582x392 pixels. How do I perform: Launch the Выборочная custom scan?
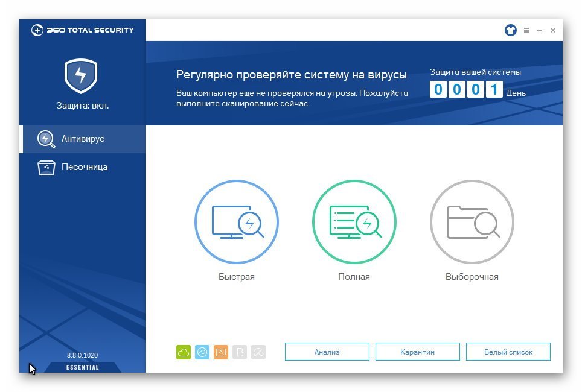[x=472, y=222]
